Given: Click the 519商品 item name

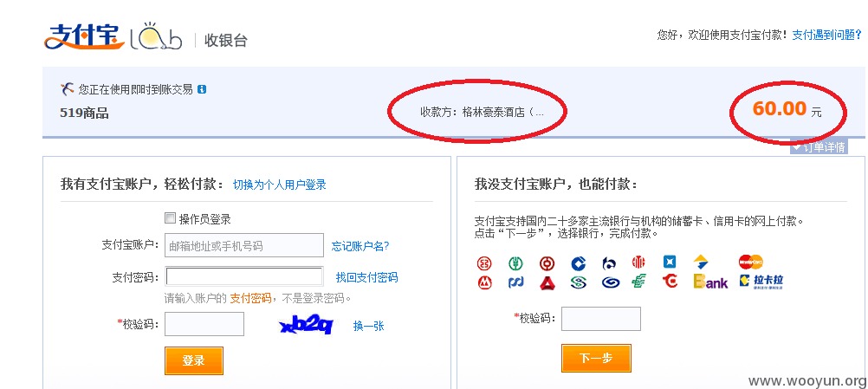Looking at the screenshot, I should 84,113.
